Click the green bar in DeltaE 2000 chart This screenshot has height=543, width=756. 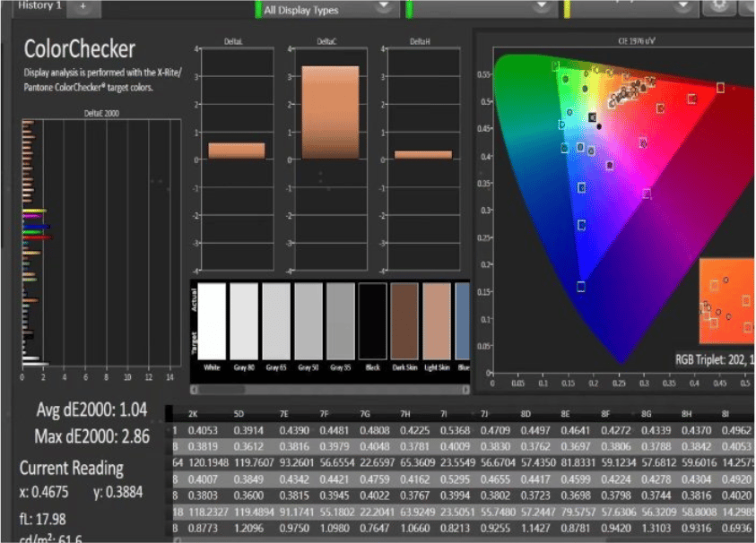[32, 232]
